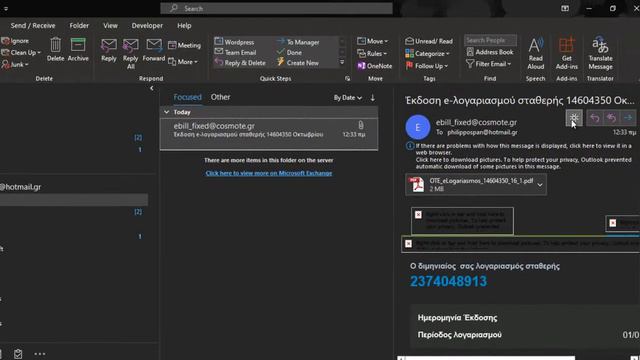Reply to the cosmote email

109,50
